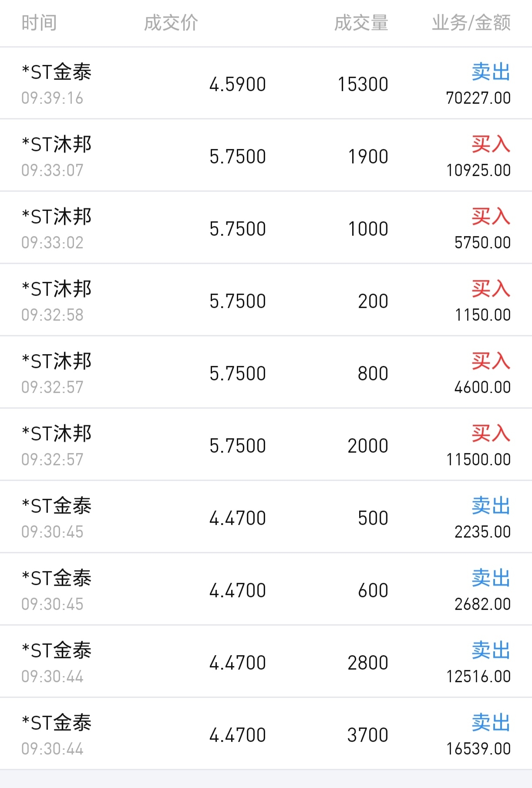Click the 业务/金额 column header
This screenshot has height=788, width=532.
tap(471, 23)
